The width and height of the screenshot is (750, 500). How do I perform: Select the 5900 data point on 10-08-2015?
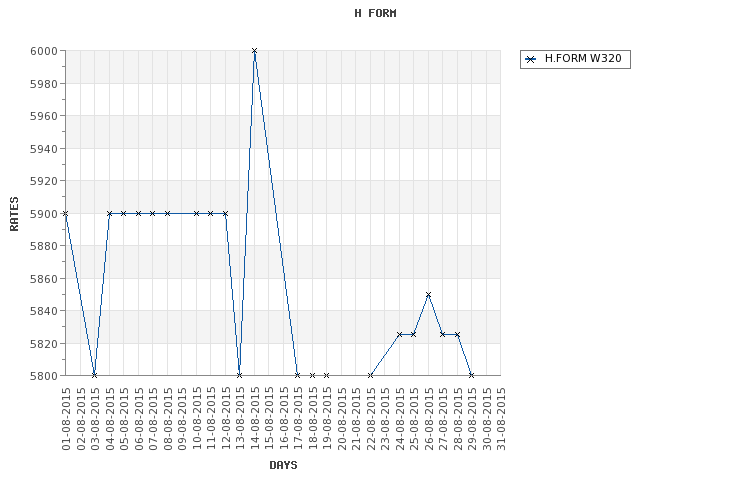point(197,213)
